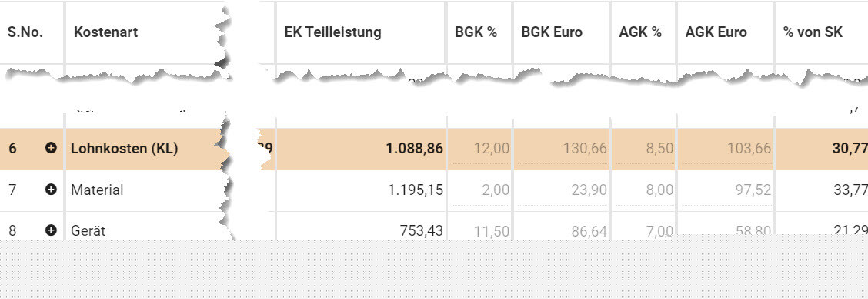The image size is (868, 299).
Task: Edit BGK % value 12,00 for Lohnkosten
Action: click(x=480, y=149)
